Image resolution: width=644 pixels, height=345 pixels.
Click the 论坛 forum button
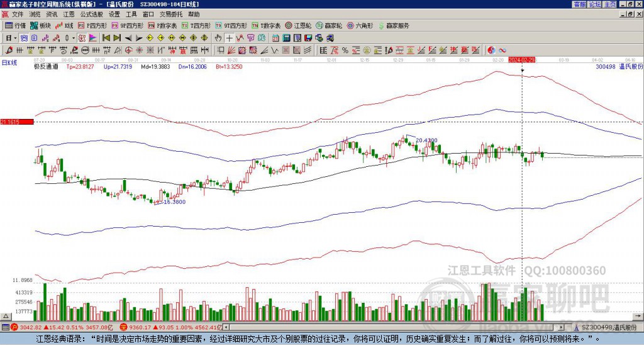[x=594, y=4]
